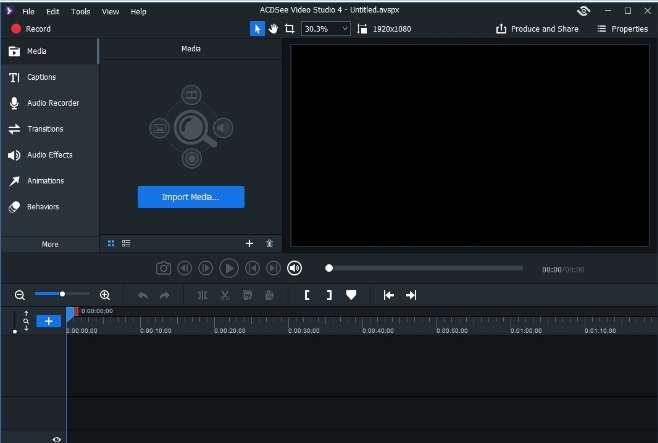The height and width of the screenshot is (443, 658).
Task: Set the selection end bracket
Action: (329, 295)
